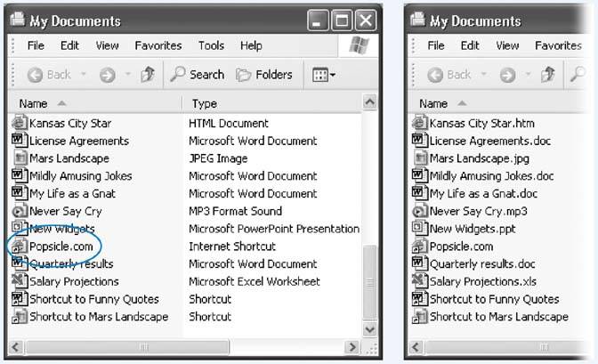This screenshot has height=364, width=598.
Task: Select the Salary Projections.xls file icon
Action: [419, 281]
